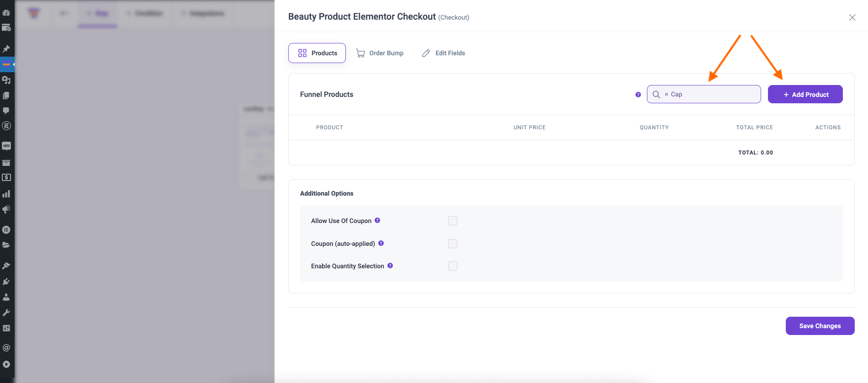
Task: Select the WPFunnels funnel sidebar icon
Action: point(6,64)
